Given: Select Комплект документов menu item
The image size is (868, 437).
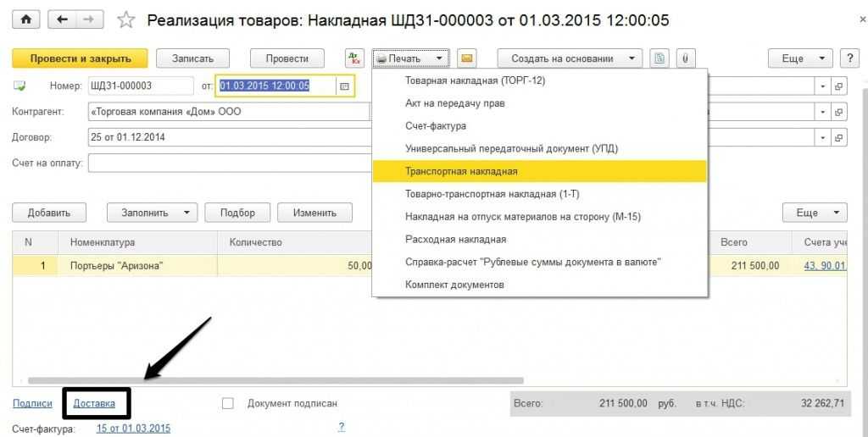Looking at the screenshot, I should click(x=540, y=285).
